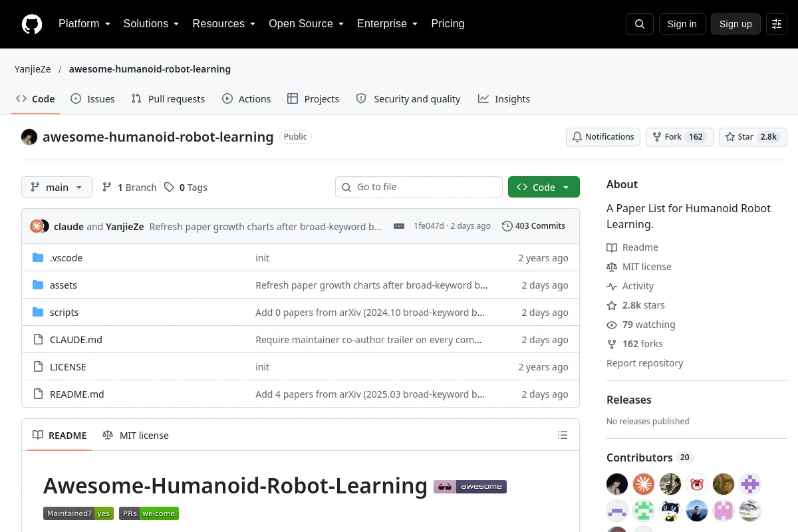This screenshot has height=532, width=798.
Task: Open the commit message ellipsis icon
Action: (399, 226)
